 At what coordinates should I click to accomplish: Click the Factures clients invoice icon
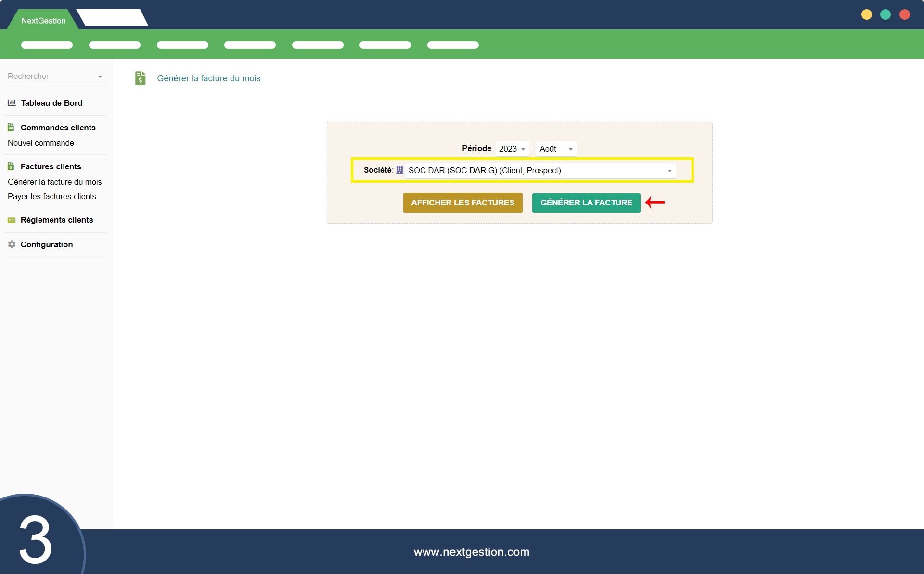[11, 166]
